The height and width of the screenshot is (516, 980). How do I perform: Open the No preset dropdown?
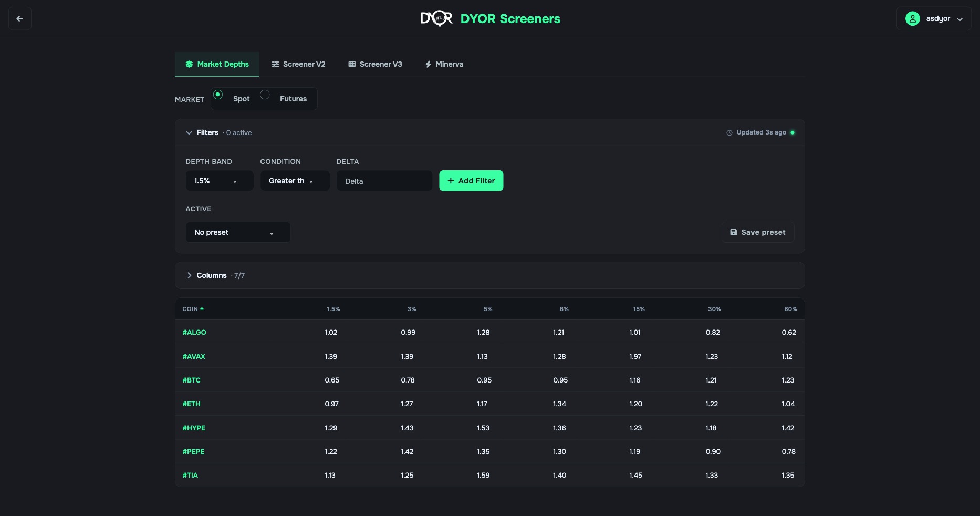click(238, 232)
